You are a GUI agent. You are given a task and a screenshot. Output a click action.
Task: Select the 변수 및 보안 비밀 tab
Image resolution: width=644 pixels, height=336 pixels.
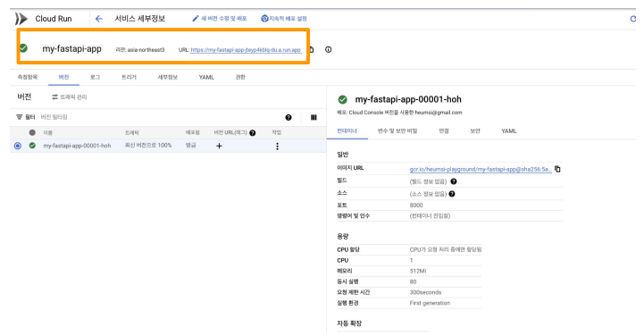coord(397,130)
